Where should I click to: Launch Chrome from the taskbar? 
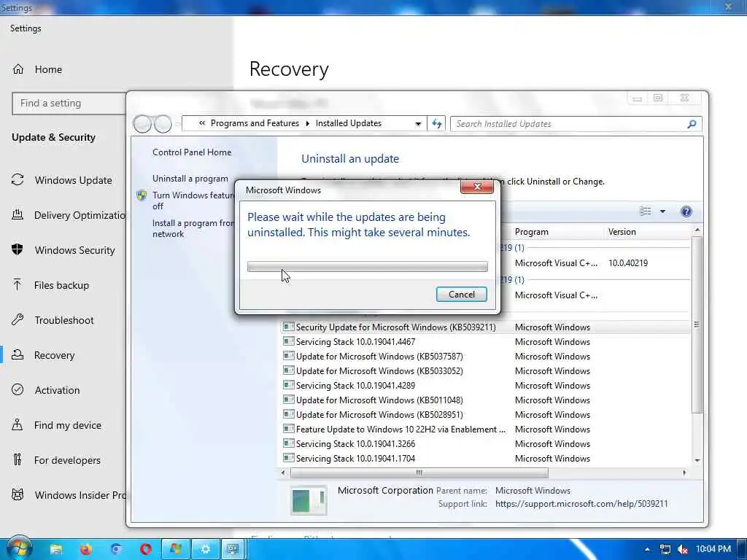pyautogui.click(x=116, y=549)
